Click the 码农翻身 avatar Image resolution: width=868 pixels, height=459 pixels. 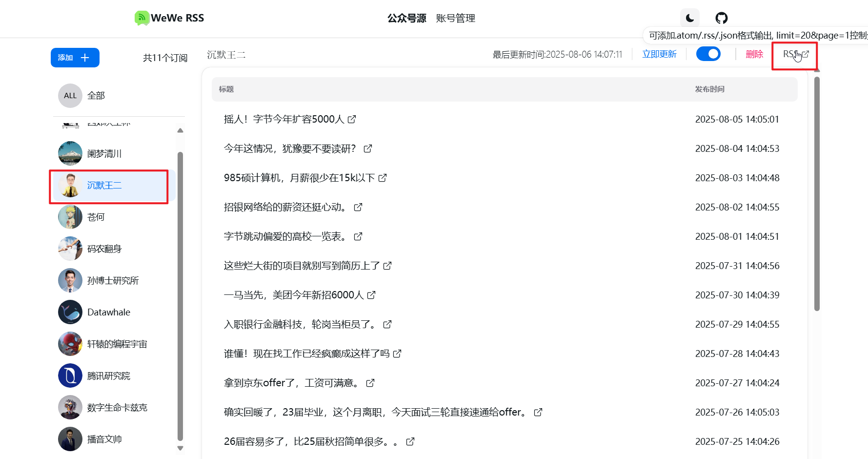coord(70,249)
